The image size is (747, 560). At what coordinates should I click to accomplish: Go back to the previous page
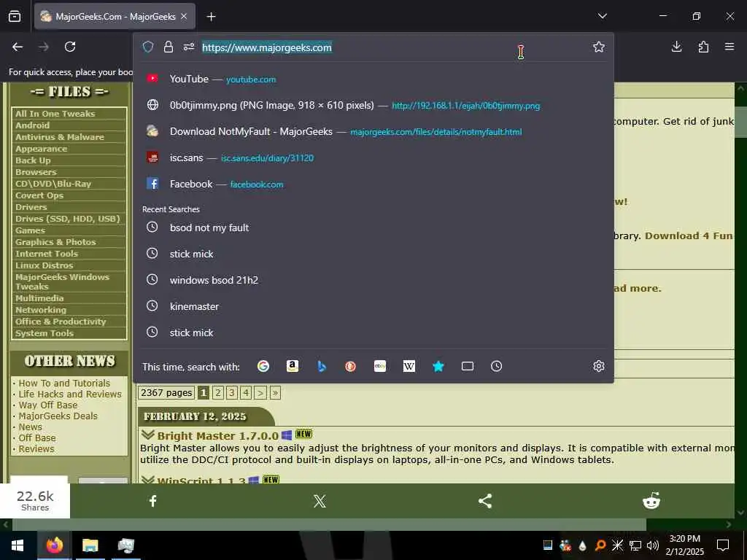pyautogui.click(x=18, y=47)
